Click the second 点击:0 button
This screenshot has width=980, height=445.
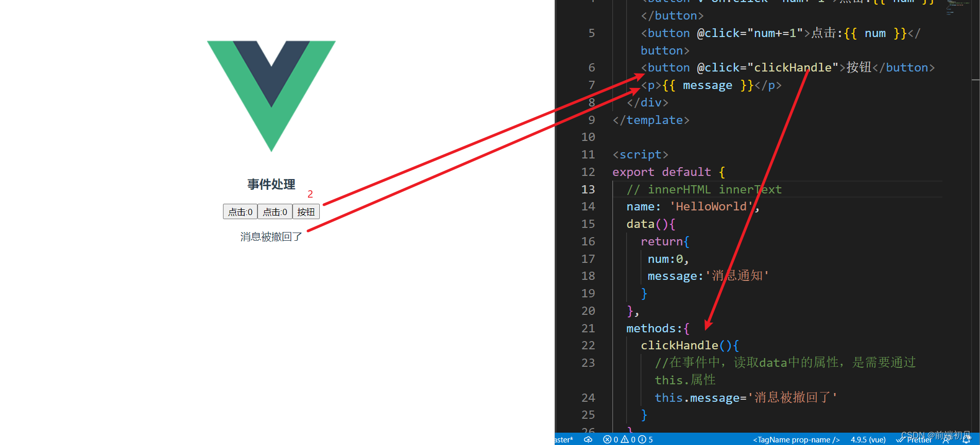275,211
